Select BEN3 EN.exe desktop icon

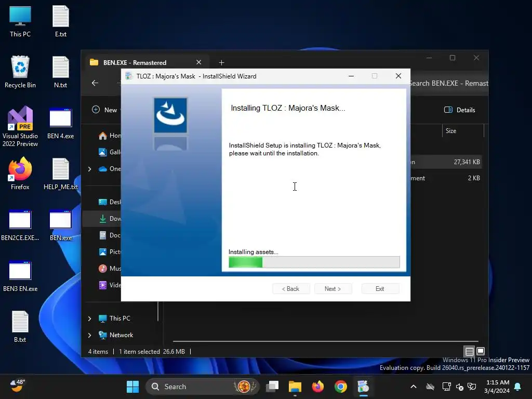[x=20, y=276]
